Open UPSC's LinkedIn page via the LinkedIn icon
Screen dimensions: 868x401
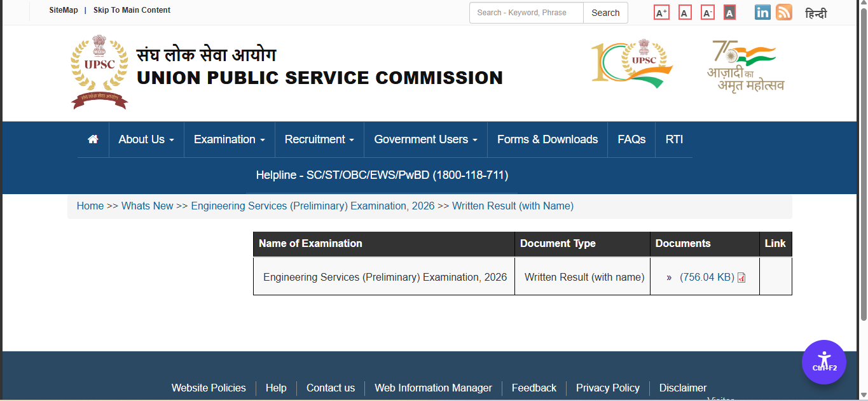762,11
